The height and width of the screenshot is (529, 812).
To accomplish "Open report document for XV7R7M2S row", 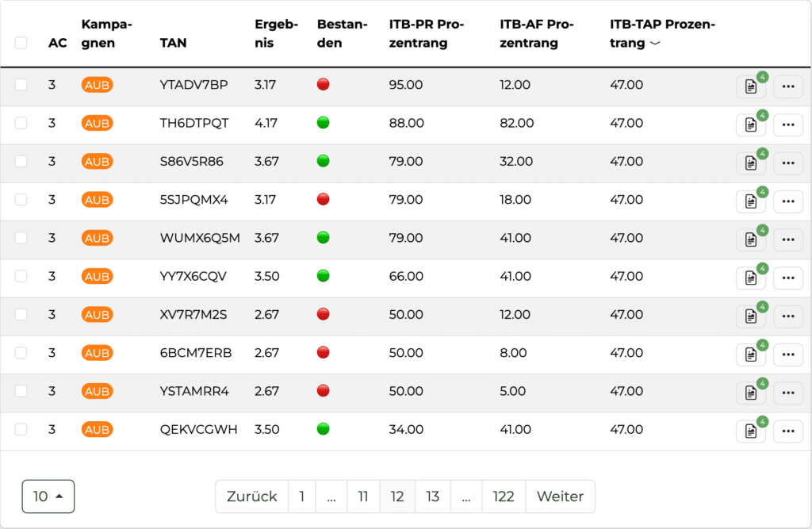I will (x=751, y=316).
